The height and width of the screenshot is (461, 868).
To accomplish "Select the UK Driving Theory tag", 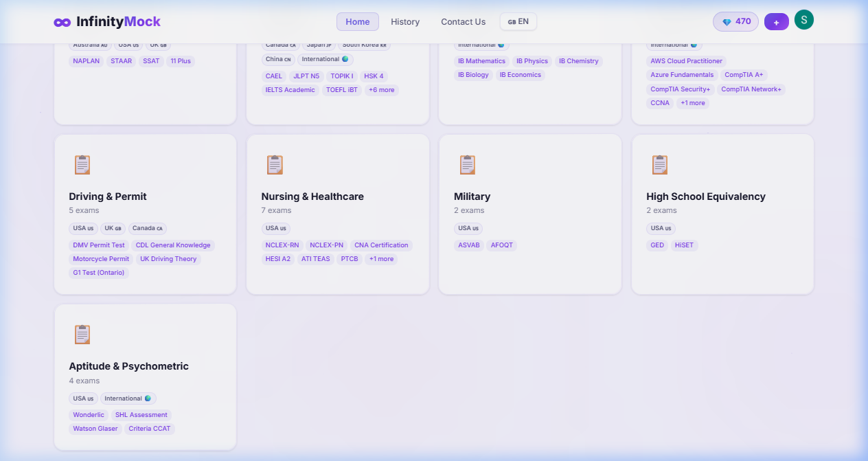I will click(168, 259).
